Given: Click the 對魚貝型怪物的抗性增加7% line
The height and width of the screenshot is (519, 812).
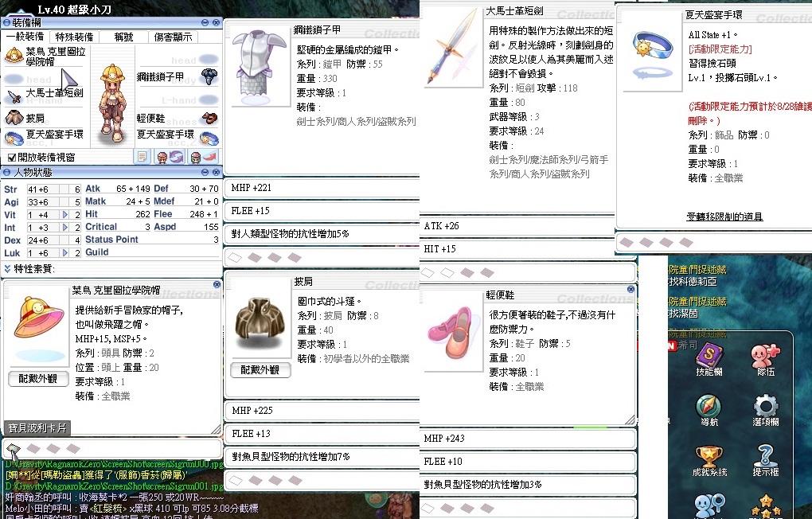Looking at the screenshot, I should coord(322,457).
